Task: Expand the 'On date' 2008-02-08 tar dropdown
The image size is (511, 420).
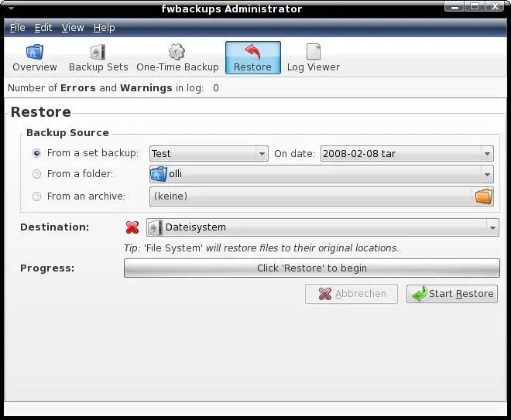Action: tap(407, 154)
